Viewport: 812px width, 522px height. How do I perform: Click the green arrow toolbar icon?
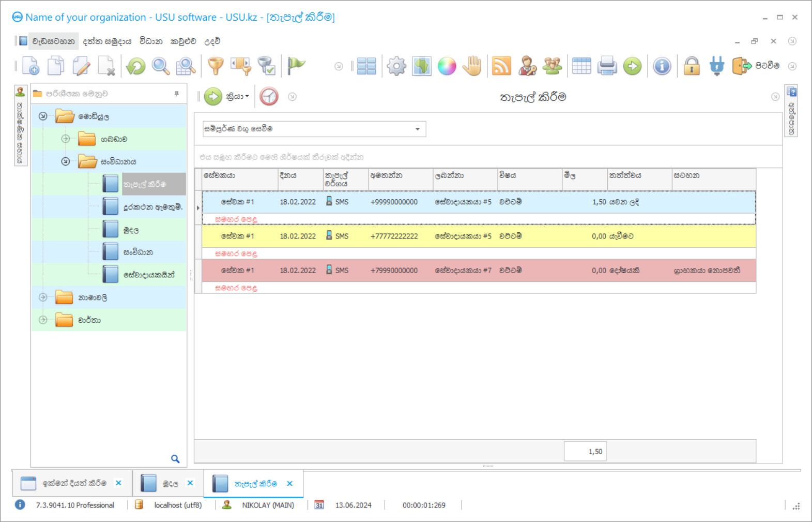[632, 66]
